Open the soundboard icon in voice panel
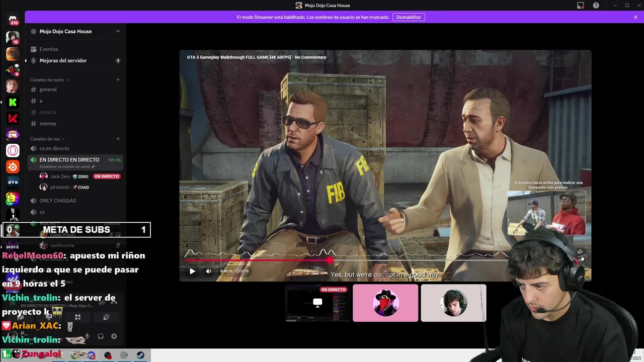Viewport: 644px width, 362px height. 106,317
